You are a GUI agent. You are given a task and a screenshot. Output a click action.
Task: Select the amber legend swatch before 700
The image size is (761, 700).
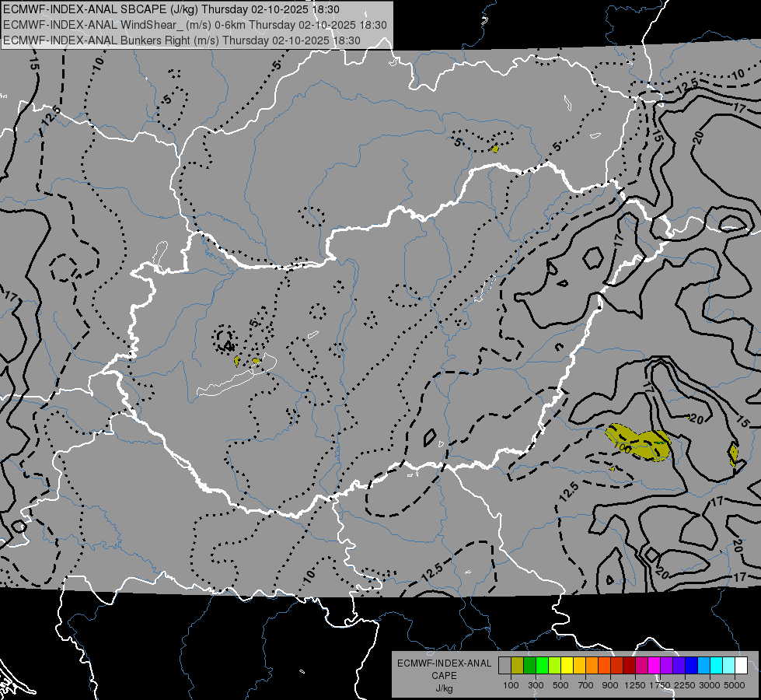[579, 666]
